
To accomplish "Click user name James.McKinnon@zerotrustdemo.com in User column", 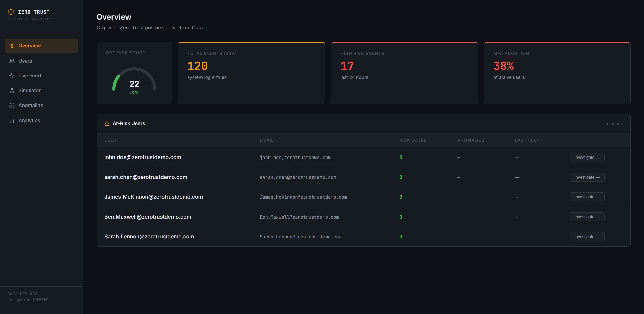I will (153, 197).
